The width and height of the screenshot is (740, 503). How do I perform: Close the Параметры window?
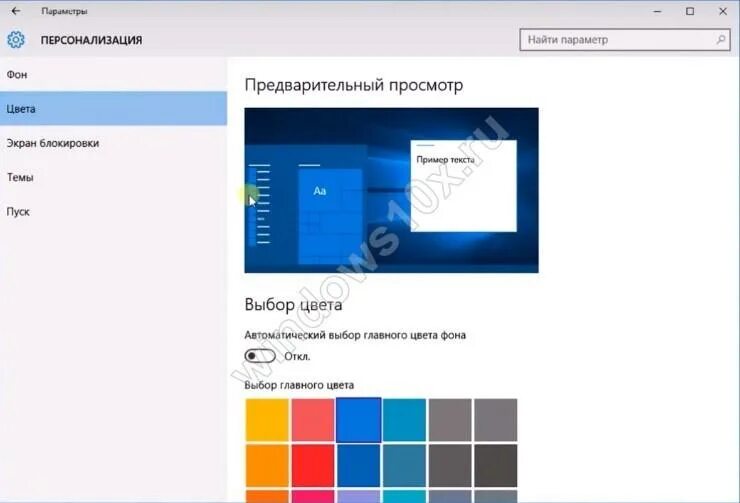pos(723,11)
